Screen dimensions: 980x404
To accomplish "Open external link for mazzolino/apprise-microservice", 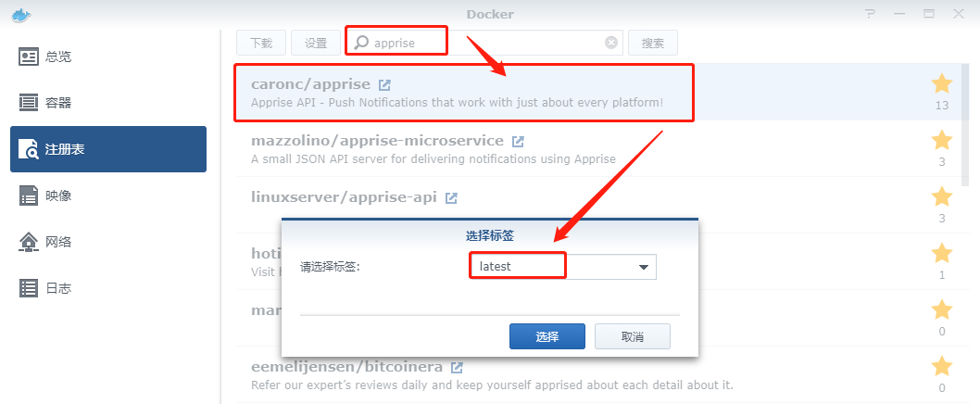I will click(x=518, y=142).
